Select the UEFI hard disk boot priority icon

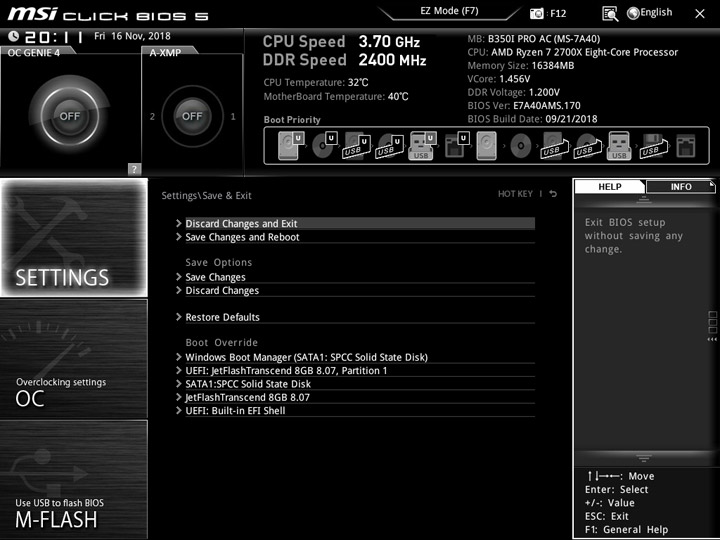point(291,146)
